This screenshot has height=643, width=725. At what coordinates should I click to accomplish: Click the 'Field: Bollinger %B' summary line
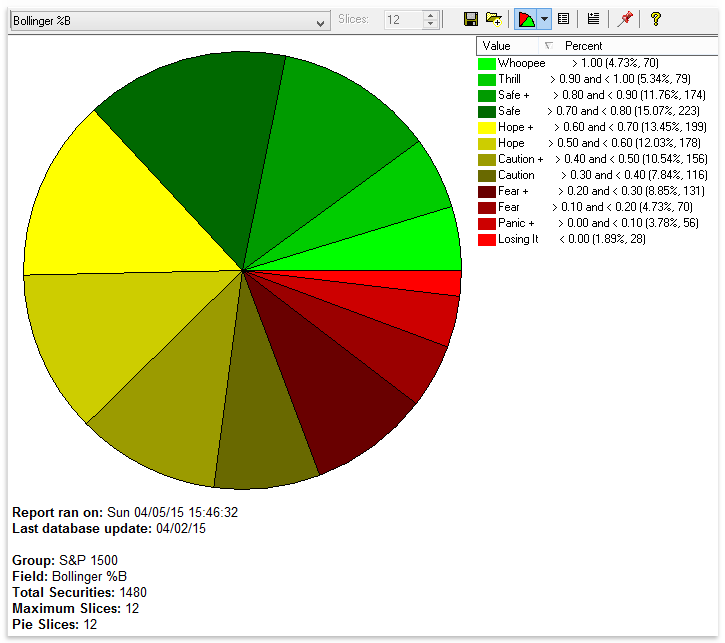point(69,576)
